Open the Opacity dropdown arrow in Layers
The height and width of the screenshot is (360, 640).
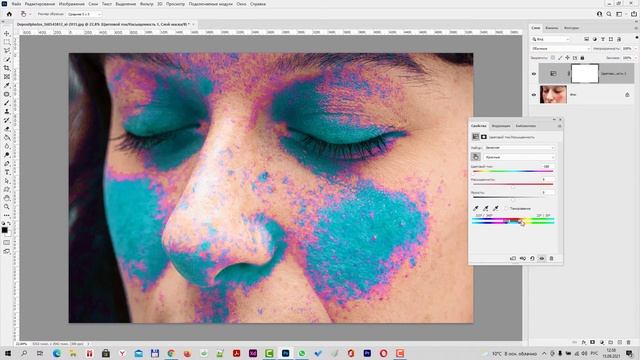pos(636,49)
